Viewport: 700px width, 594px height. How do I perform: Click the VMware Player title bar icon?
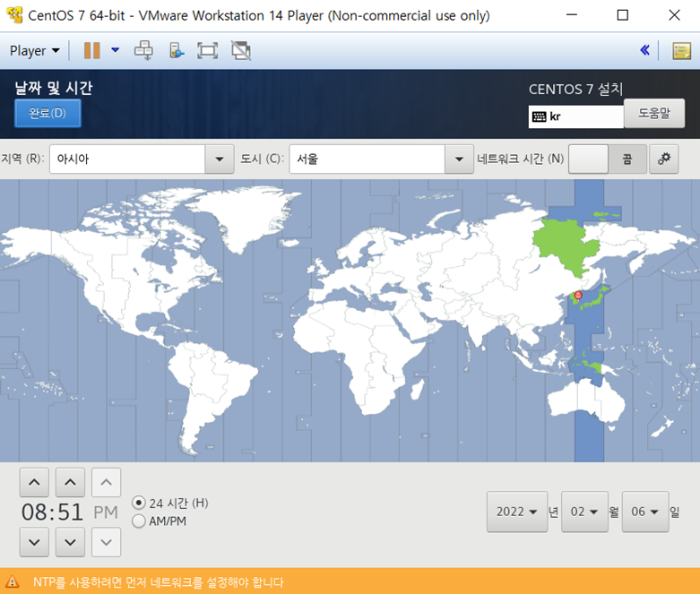14,15
